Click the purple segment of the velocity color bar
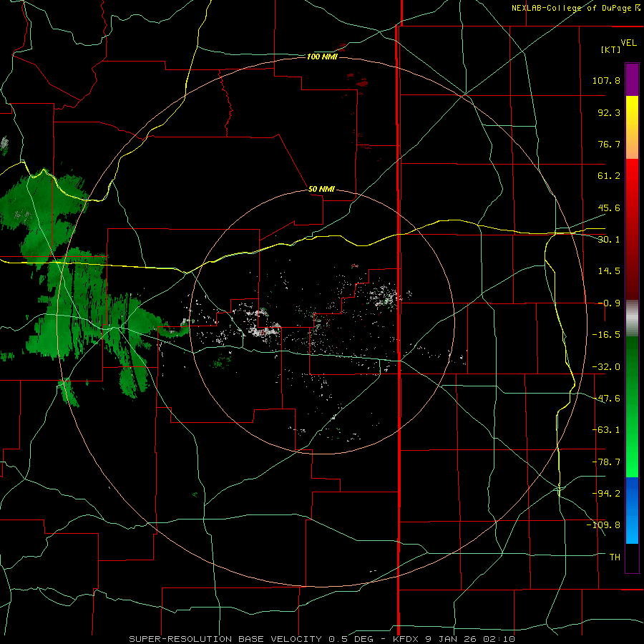644x644 pixels. pyautogui.click(x=632, y=79)
